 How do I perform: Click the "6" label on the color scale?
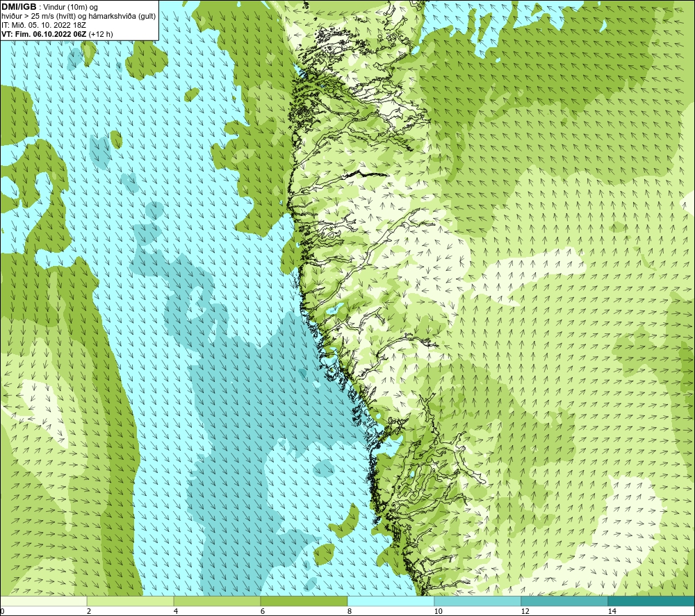[x=263, y=612]
